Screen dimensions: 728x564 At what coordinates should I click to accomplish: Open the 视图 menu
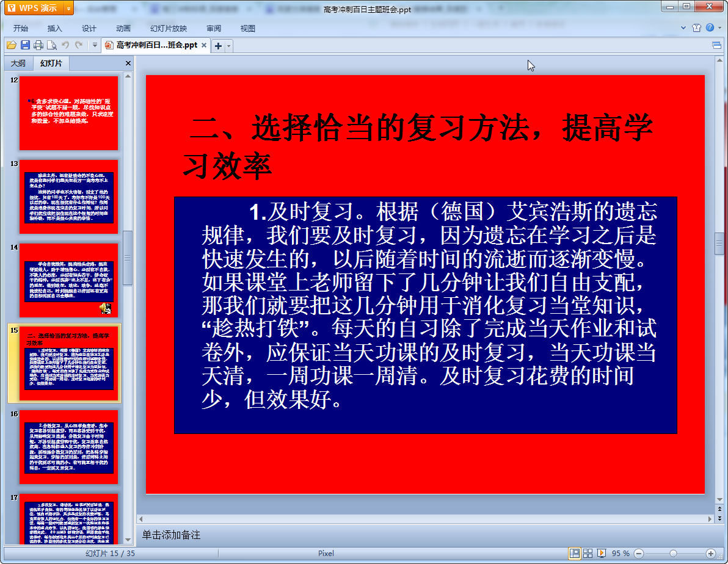[247, 28]
